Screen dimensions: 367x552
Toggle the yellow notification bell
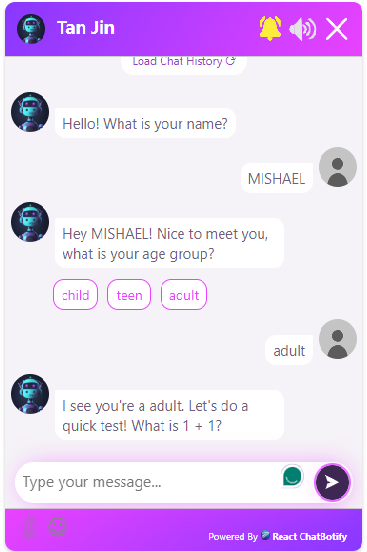coord(270,28)
